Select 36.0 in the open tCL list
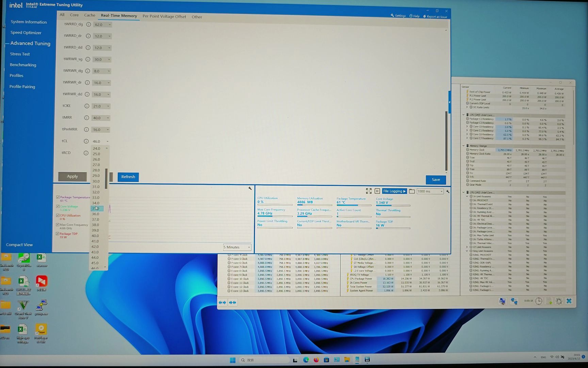Viewport: 588px width, 368px height. [96, 214]
